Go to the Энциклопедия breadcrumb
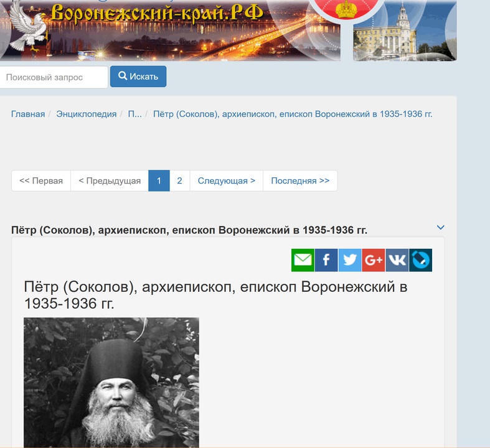This screenshot has height=448, width=490. [87, 114]
